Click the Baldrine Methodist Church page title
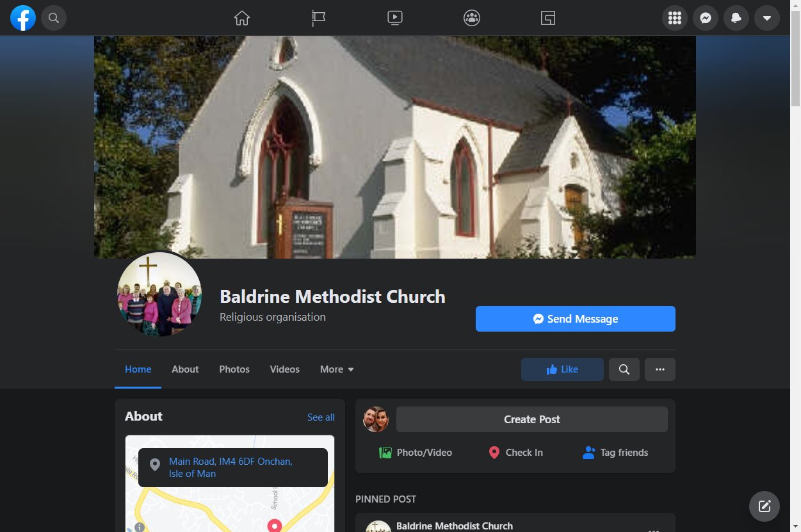The width and height of the screenshot is (801, 532). click(x=332, y=296)
